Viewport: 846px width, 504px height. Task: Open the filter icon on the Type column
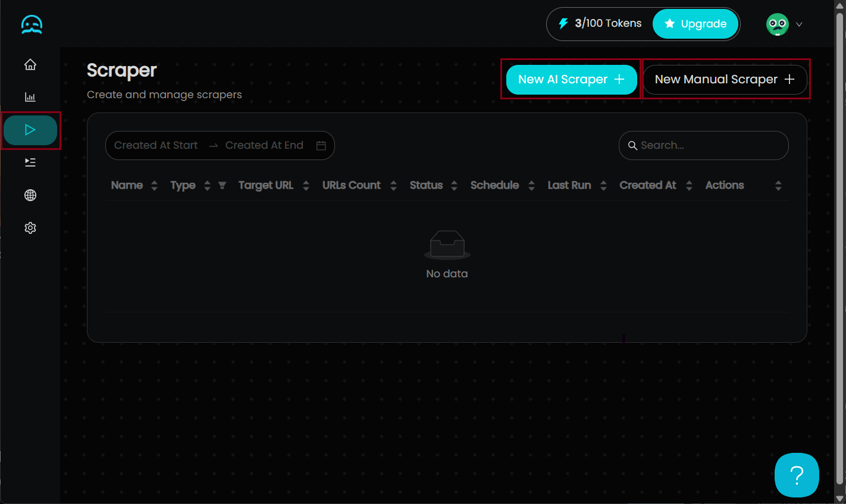[x=221, y=185]
